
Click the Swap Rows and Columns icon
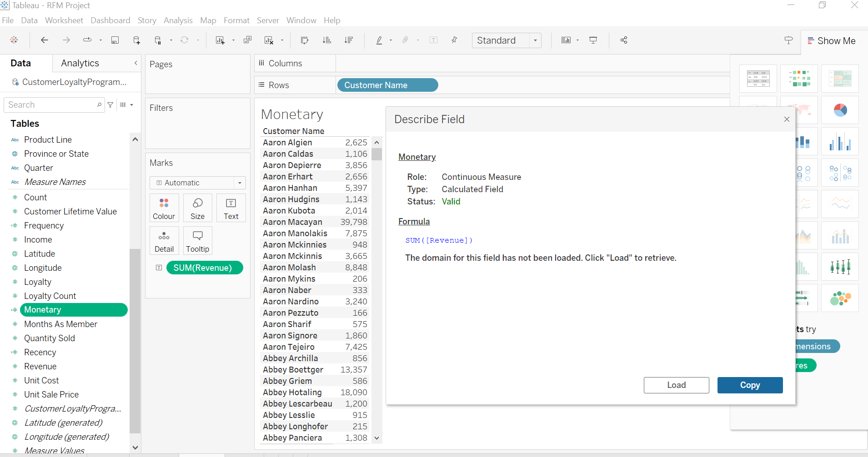coord(305,40)
